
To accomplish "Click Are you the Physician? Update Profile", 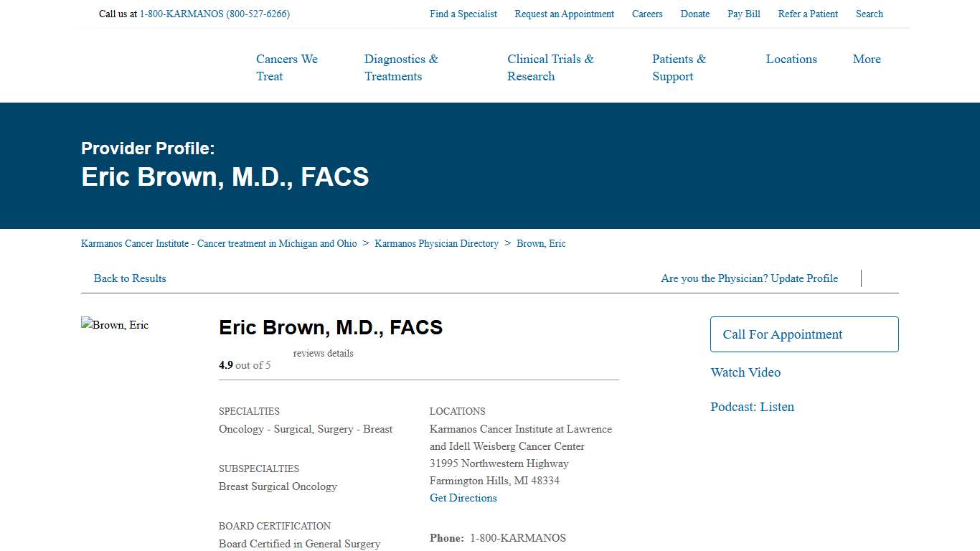I will pos(749,278).
